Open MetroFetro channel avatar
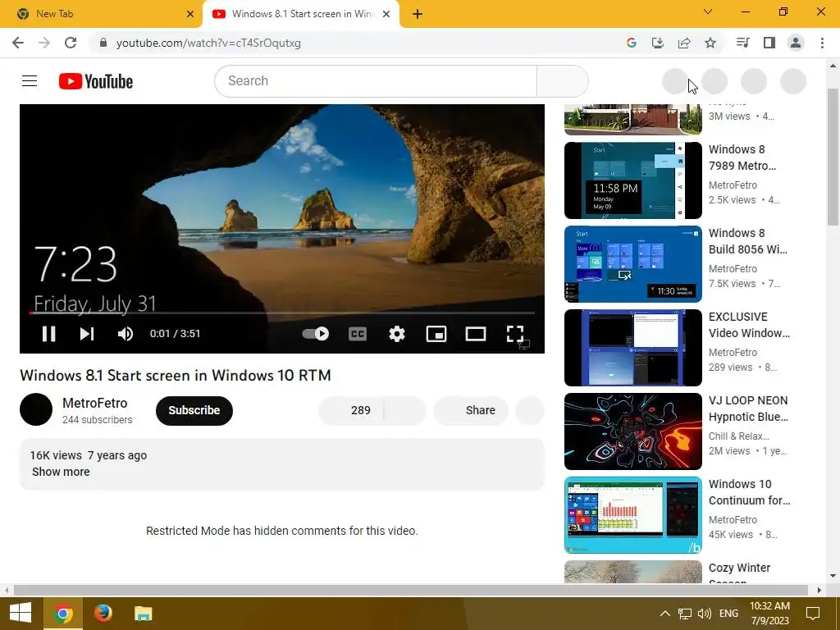The width and height of the screenshot is (840, 630). pyautogui.click(x=36, y=409)
